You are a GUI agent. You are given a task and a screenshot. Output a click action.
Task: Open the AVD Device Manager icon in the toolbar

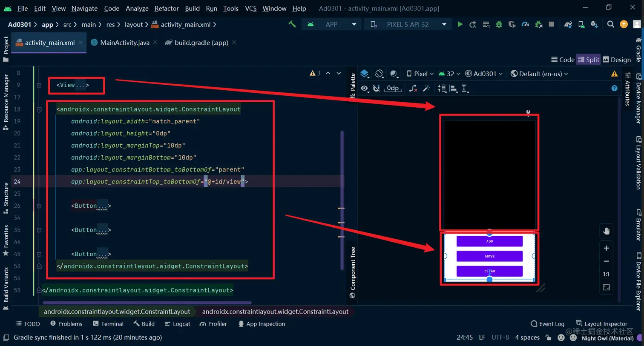click(x=581, y=25)
